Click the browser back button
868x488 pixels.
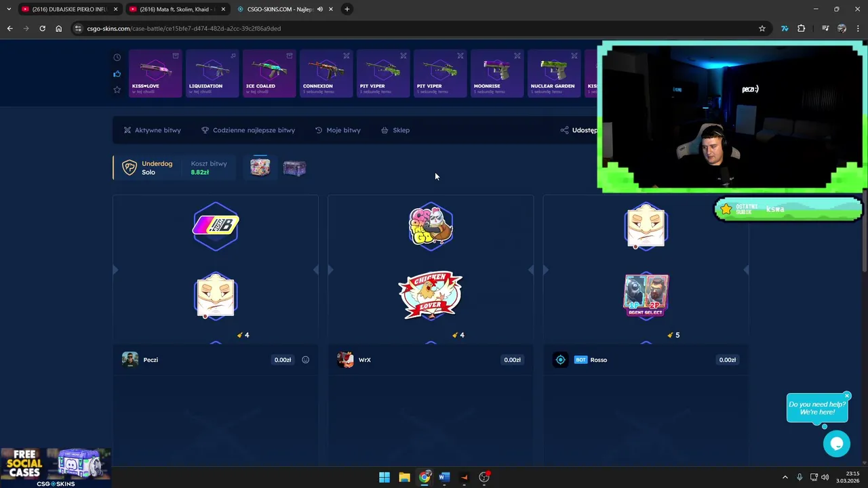(9, 28)
